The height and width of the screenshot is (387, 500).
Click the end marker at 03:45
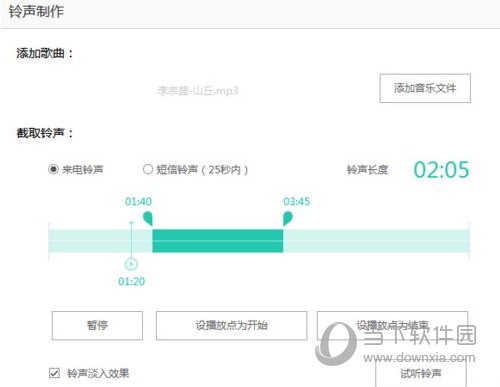[288, 218]
